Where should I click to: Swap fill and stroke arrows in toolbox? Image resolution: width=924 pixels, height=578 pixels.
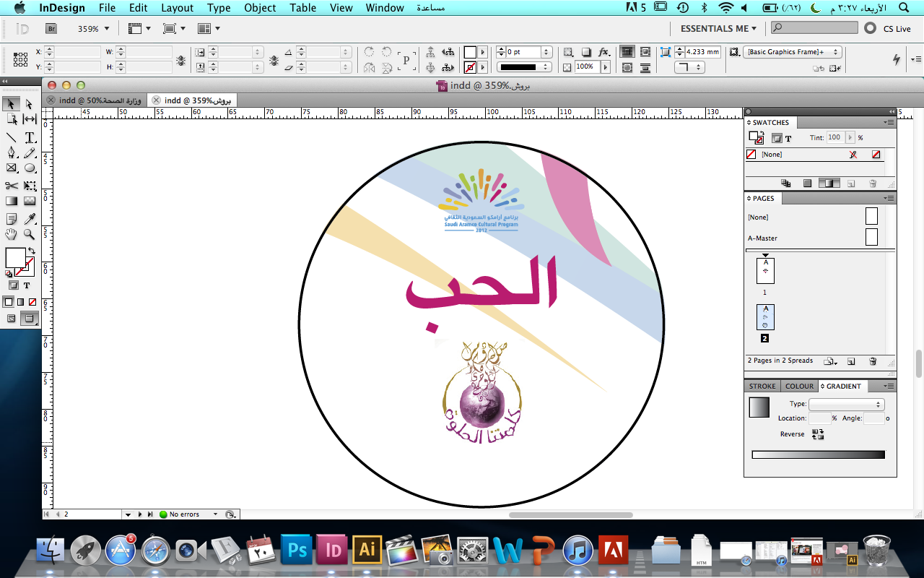tap(31, 251)
